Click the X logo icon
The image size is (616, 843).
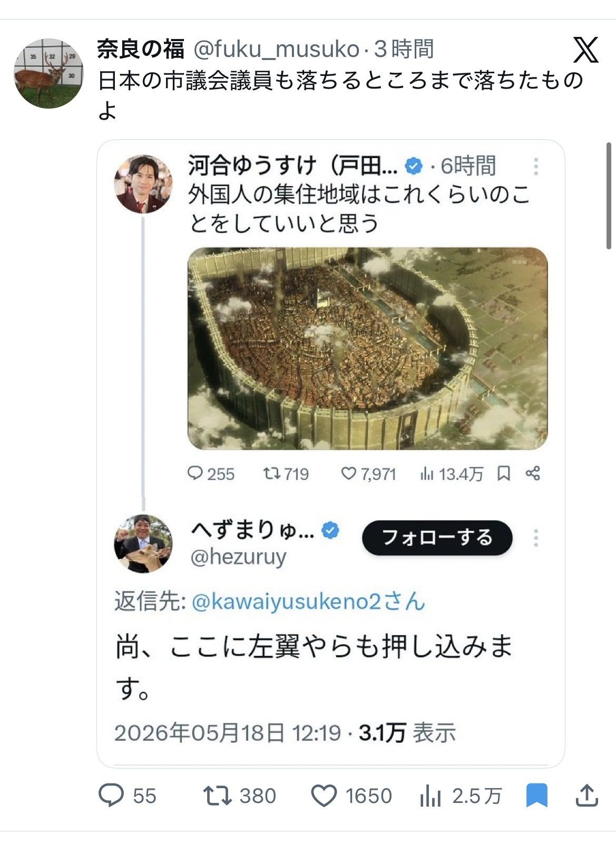click(585, 50)
